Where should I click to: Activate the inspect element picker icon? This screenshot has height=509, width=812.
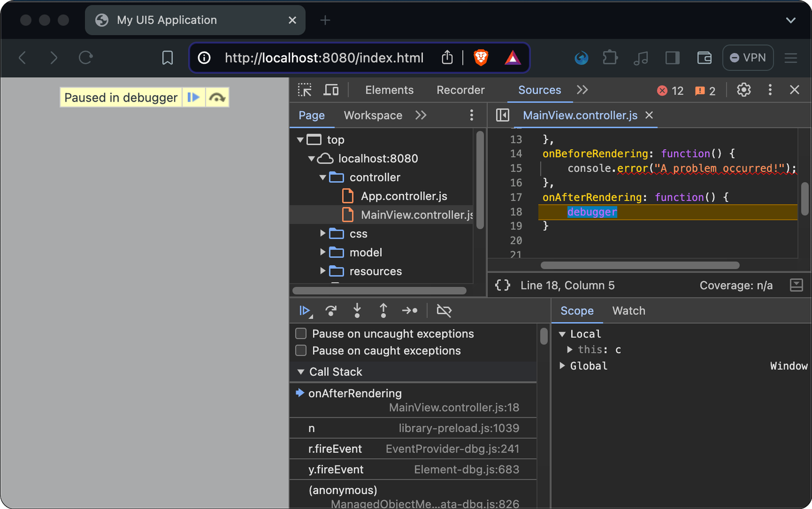pyautogui.click(x=304, y=90)
